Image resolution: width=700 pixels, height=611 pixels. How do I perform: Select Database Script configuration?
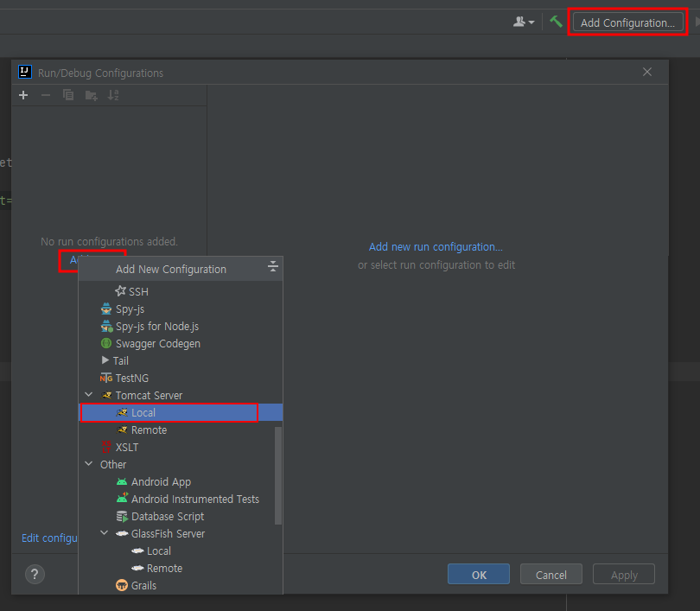[176, 517]
